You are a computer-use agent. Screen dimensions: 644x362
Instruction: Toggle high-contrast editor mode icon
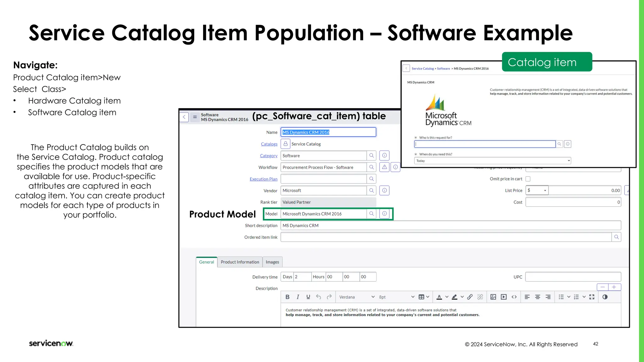point(605,297)
